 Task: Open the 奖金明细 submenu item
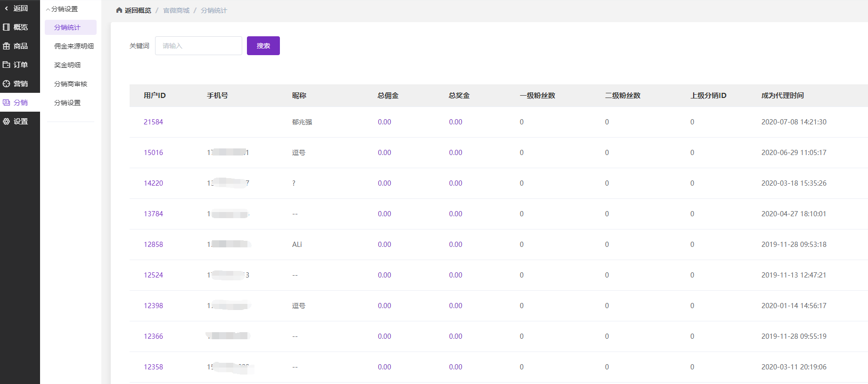click(67, 65)
